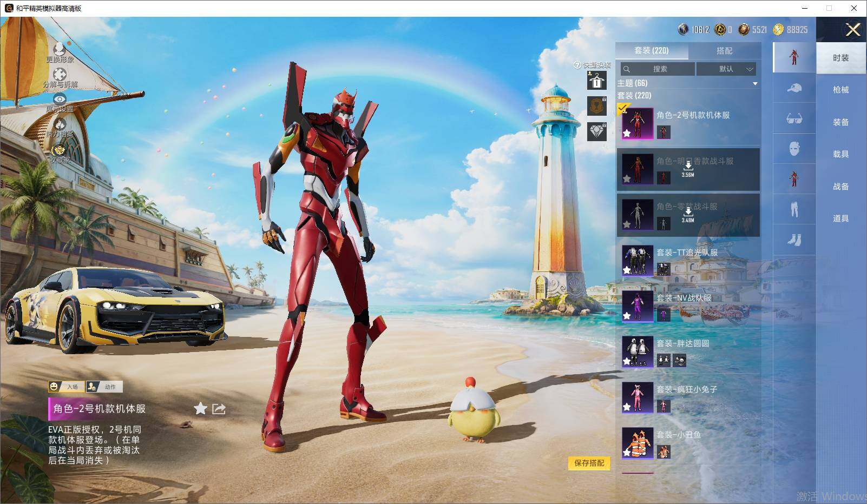
Task: Click the 搜索 search field
Action: click(x=657, y=69)
